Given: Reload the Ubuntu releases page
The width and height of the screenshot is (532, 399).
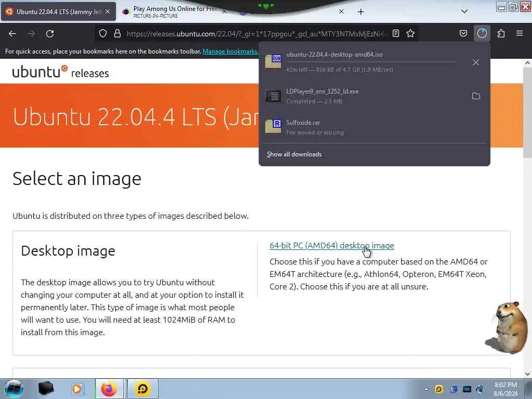Looking at the screenshot, I should pos(50,34).
